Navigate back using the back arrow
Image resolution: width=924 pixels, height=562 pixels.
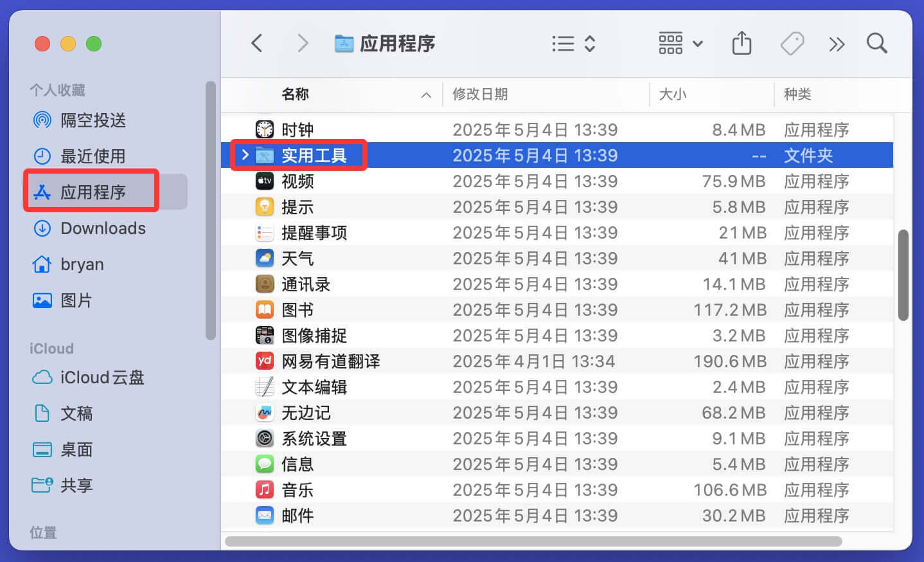[256, 43]
